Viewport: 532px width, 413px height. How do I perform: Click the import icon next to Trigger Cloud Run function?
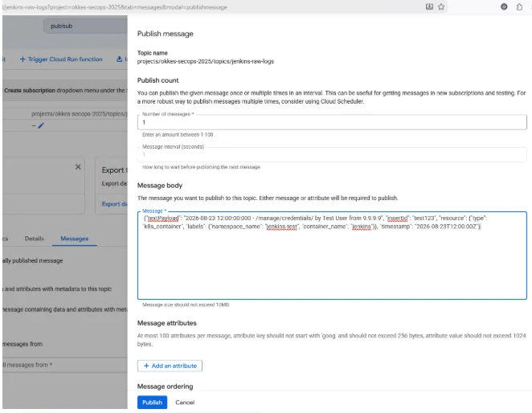point(120,59)
